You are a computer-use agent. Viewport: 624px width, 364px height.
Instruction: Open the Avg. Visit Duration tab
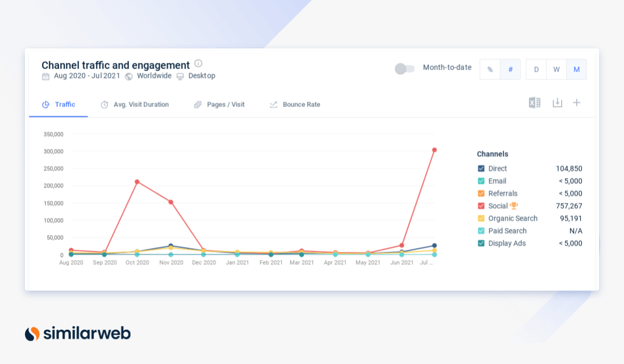135,105
